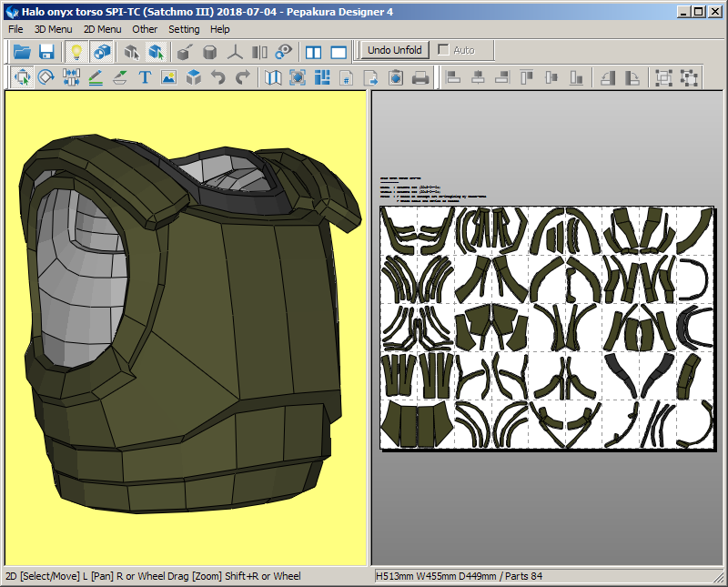Click the Print icon

420,77
